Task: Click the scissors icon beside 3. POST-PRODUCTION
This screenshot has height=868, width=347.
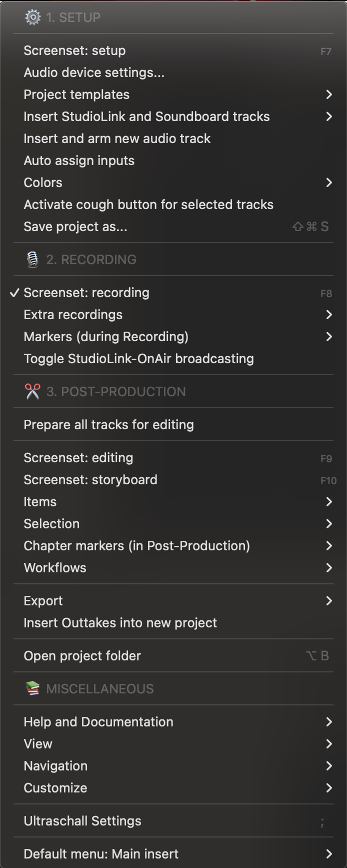Action: click(32, 392)
